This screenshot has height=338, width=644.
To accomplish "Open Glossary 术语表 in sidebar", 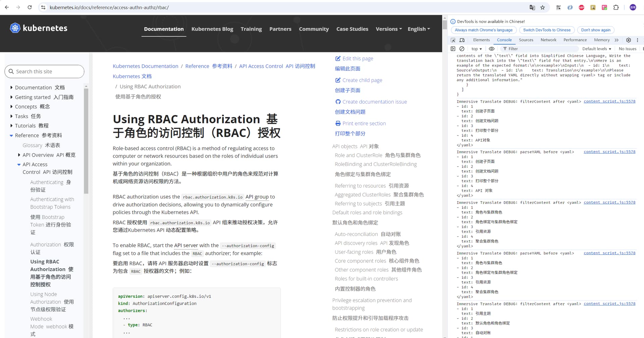I will click(x=41, y=145).
